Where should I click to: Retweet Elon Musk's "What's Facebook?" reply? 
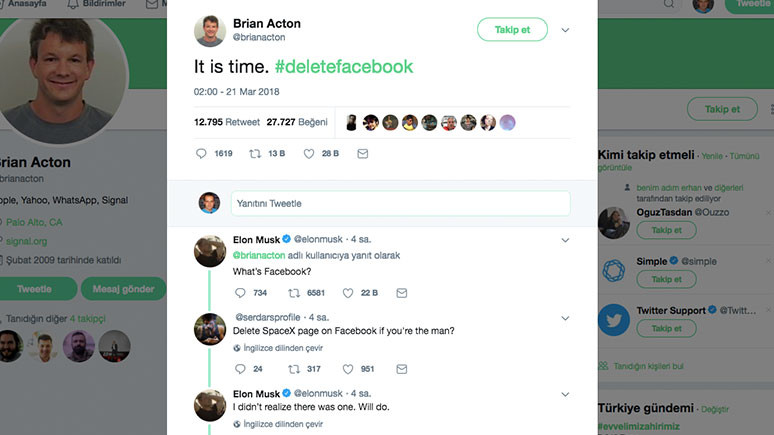coord(294,293)
